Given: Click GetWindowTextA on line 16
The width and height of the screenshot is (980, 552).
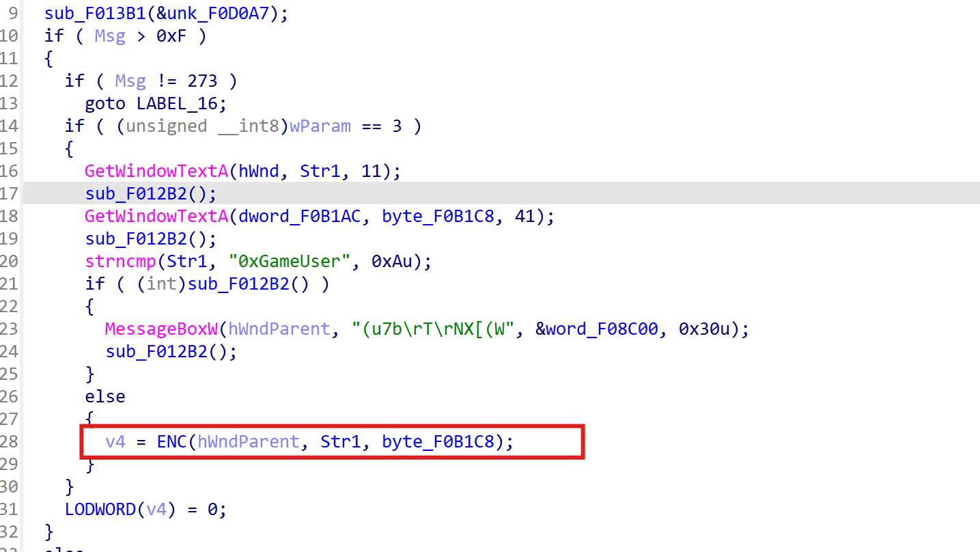Looking at the screenshot, I should [x=156, y=171].
